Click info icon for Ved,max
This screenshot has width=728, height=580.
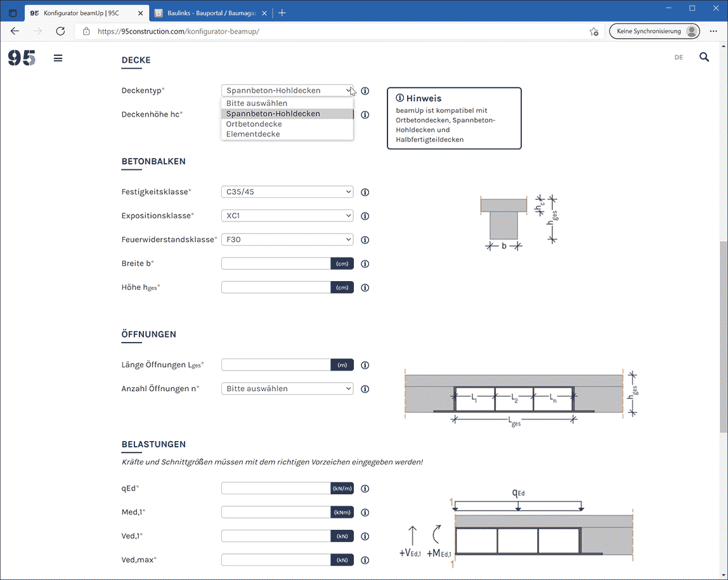click(x=365, y=560)
